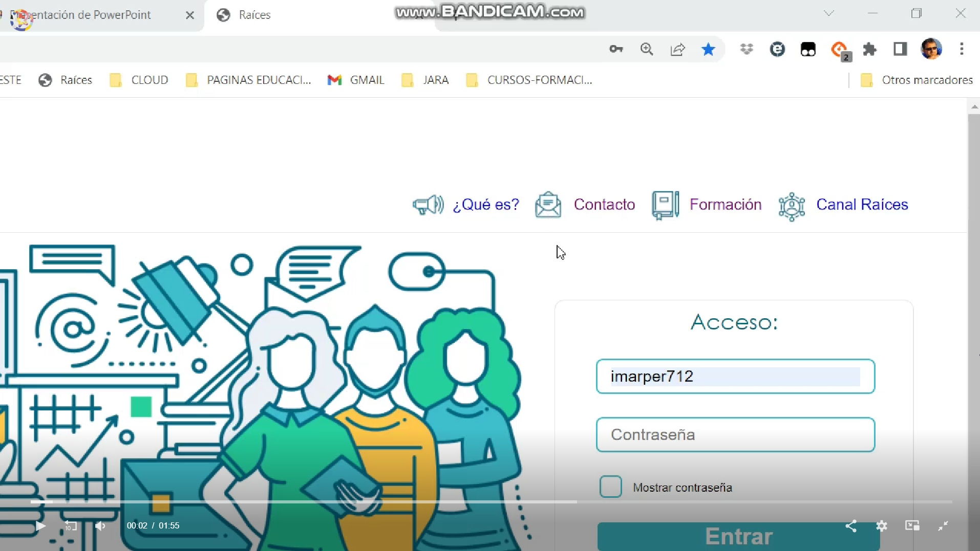
Task: Expand the tab search chevron
Action: pos(829,13)
